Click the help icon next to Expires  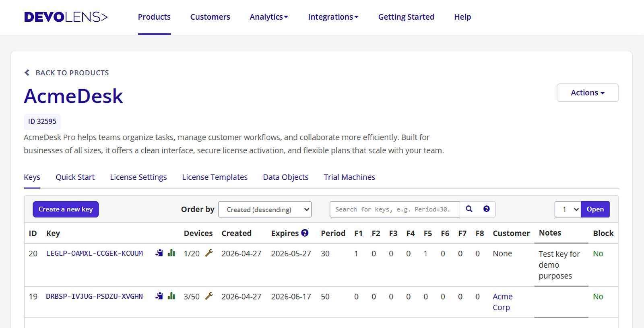(305, 233)
